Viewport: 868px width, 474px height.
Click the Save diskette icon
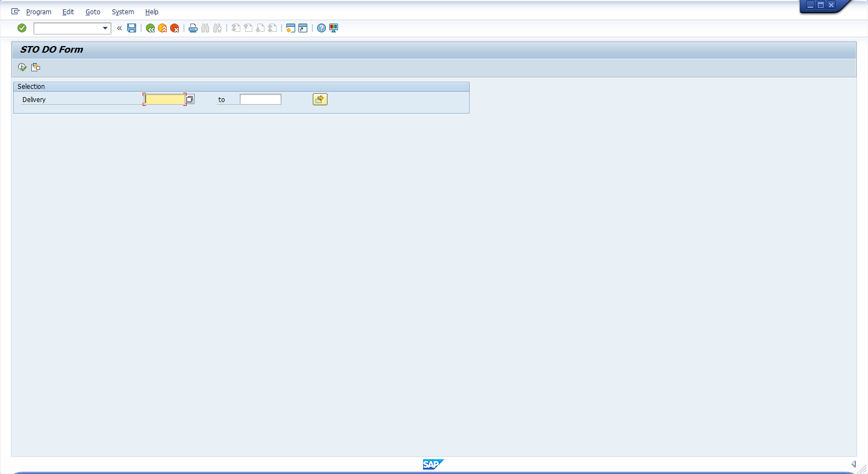coord(132,28)
